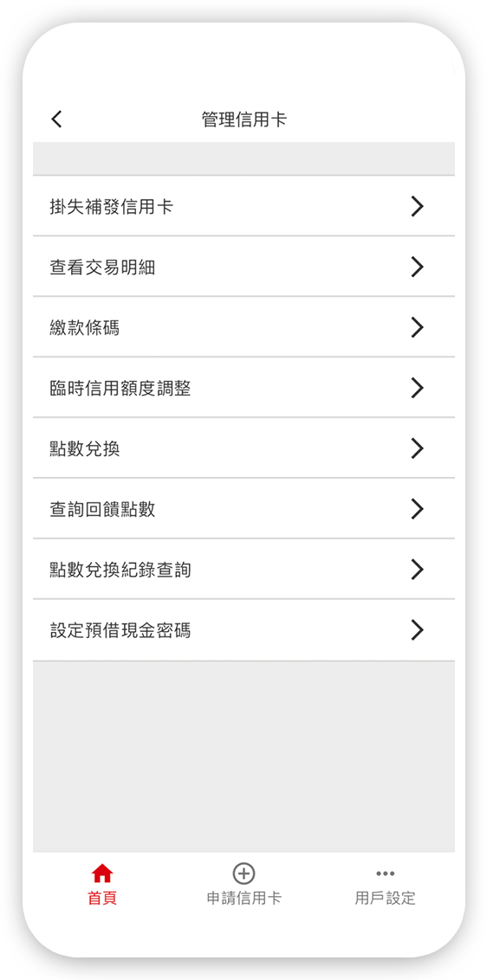The width and height of the screenshot is (487, 980).
Task: Select 查看交易明細 text
Action: [x=102, y=268]
